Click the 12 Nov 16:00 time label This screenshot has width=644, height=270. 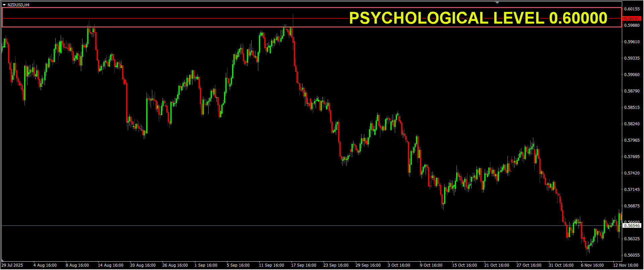click(x=626, y=265)
